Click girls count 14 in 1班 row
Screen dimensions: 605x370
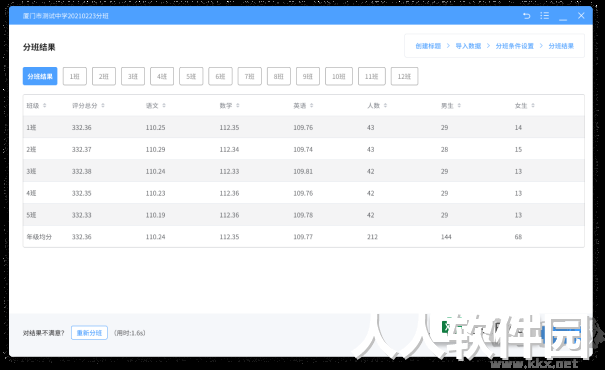click(x=518, y=127)
